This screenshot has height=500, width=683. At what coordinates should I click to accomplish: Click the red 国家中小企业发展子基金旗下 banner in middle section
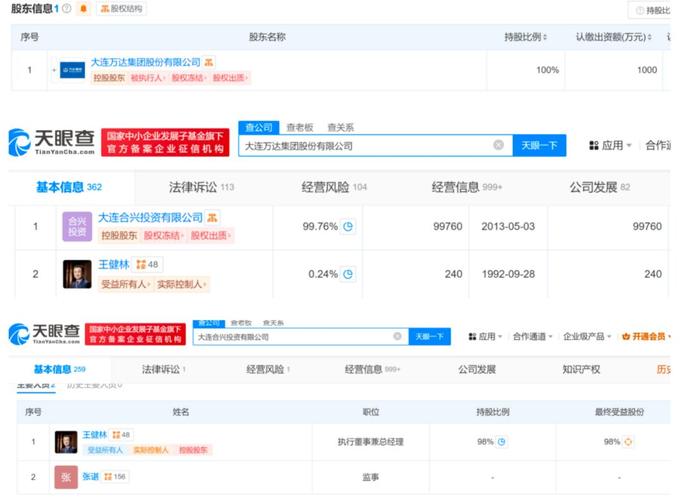(x=165, y=142)
